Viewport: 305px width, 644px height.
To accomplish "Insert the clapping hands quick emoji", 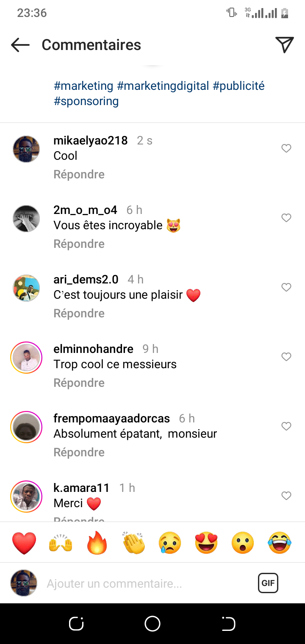I will (x=134, y=543).
